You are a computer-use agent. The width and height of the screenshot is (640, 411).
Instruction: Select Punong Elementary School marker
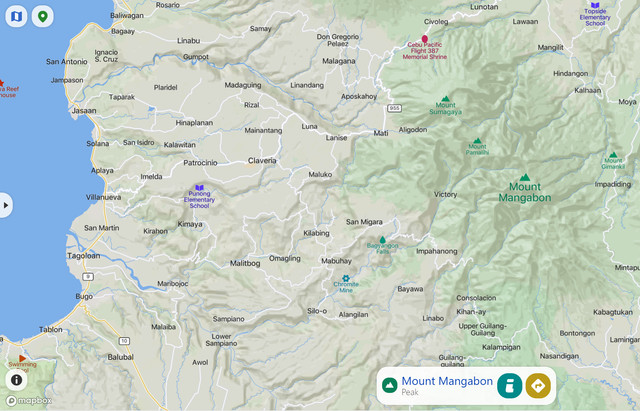click(199, 188)
